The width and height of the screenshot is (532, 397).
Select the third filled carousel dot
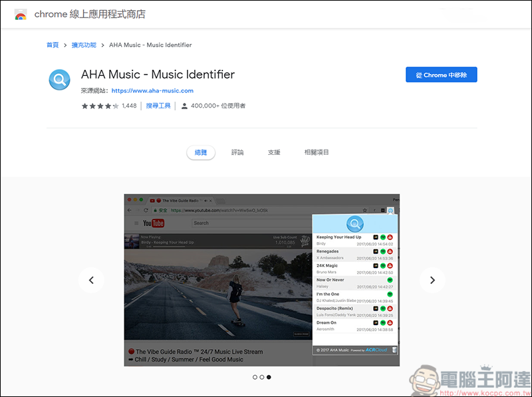(x=269, y=377)
